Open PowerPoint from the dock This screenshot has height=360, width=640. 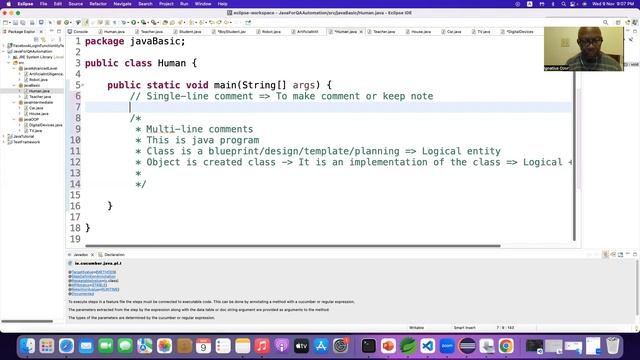(388, 346)
